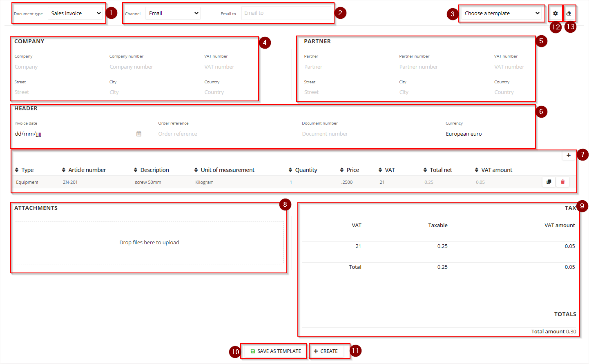
Task: Click the eraser clear form icon
Action: (x=569, y=13)
